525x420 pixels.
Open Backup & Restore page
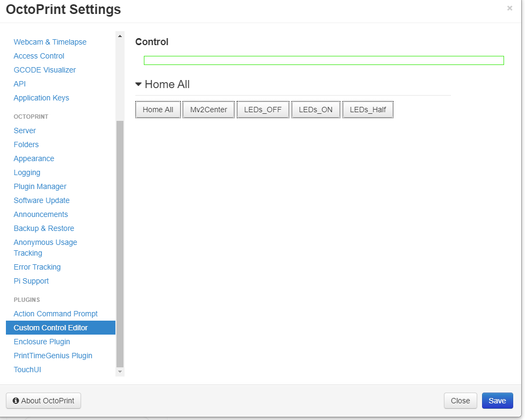(x=44, y=228)
